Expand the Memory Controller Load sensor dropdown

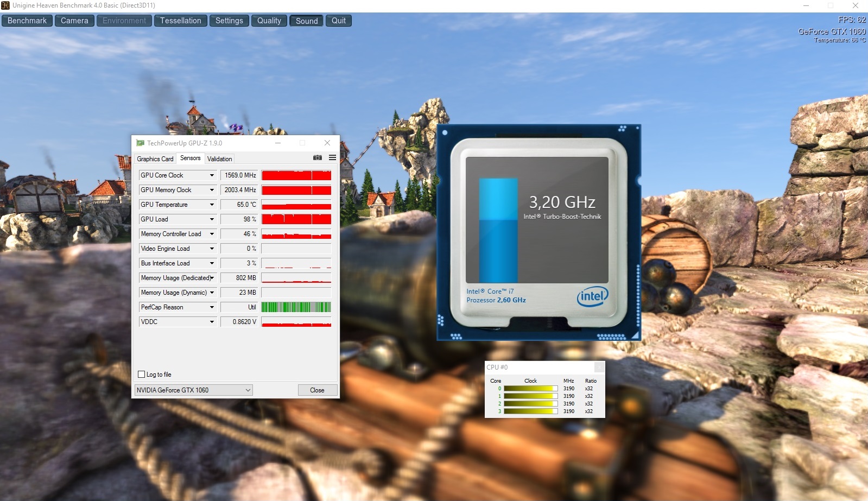[x=212, y=234]
